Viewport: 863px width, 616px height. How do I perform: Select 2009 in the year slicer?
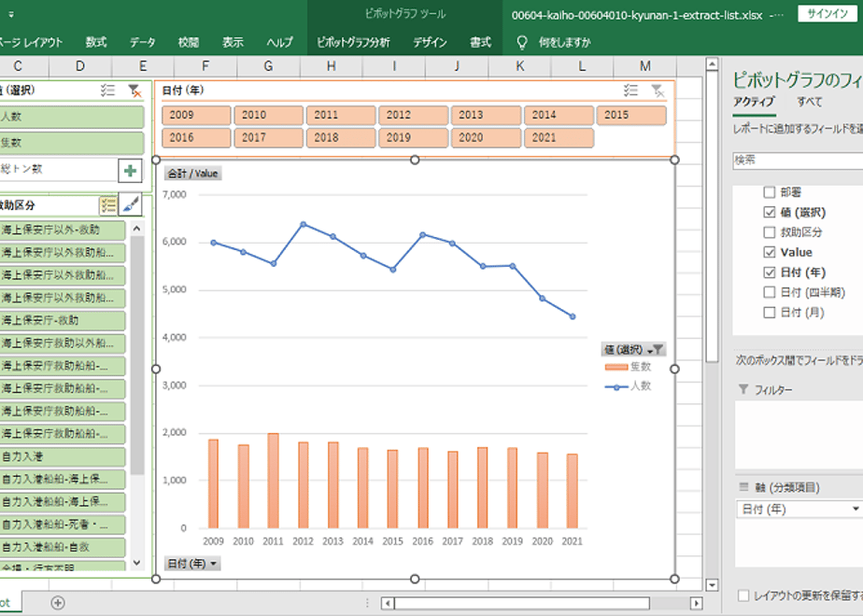point(196,115)
